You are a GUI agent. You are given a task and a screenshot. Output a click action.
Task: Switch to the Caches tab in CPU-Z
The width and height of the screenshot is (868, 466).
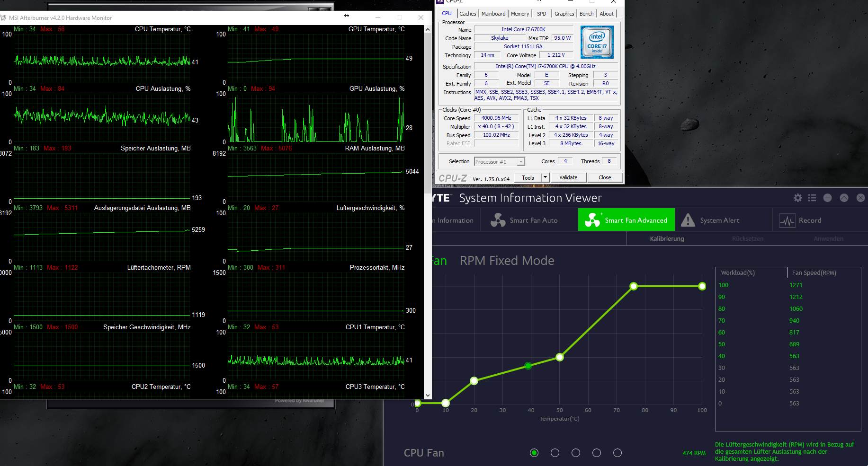(x=467, y=14)
